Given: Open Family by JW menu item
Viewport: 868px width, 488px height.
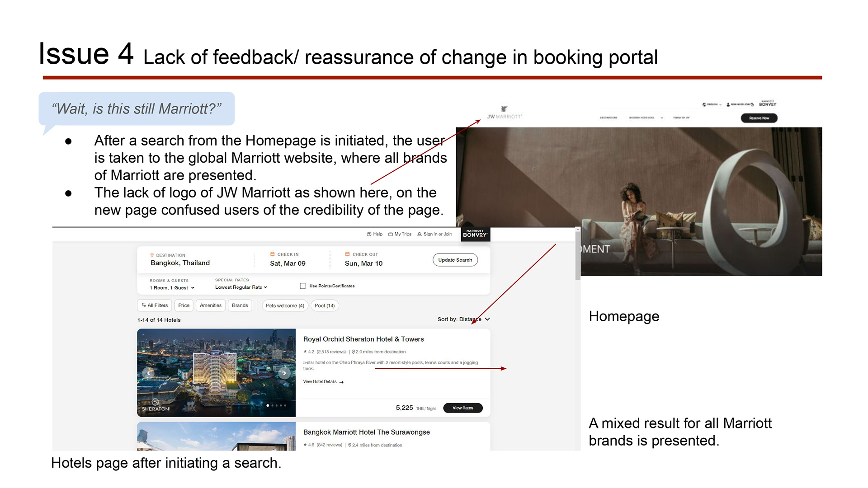Looking at the screenshot, I should pyautogui.click(x=681, y=118).
